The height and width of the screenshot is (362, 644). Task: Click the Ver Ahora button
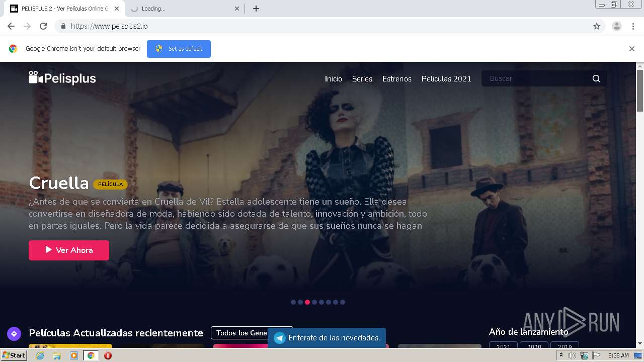point(69,250)
